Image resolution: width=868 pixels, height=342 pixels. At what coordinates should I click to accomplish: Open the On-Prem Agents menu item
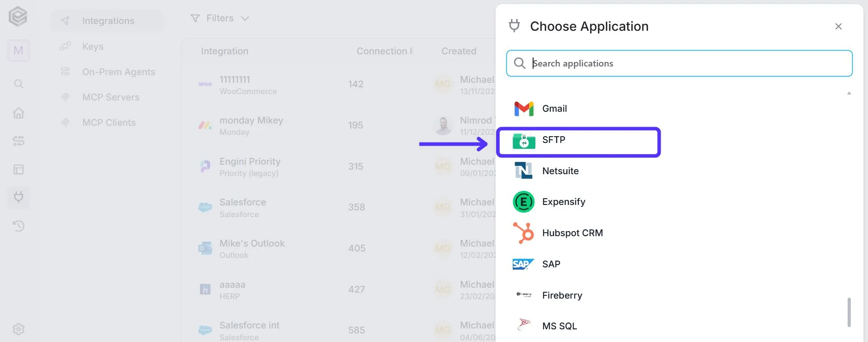108,72
